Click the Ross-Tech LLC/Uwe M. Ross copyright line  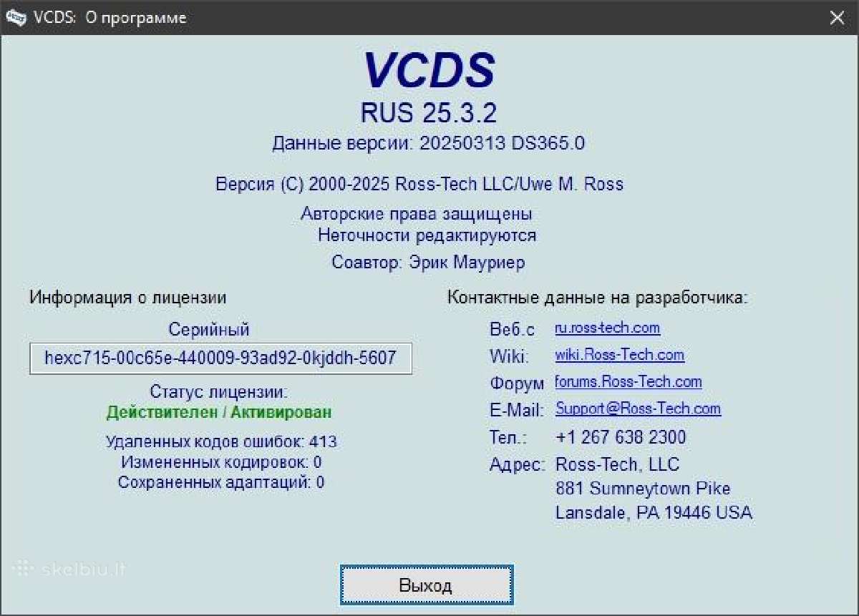click(419, 184)
